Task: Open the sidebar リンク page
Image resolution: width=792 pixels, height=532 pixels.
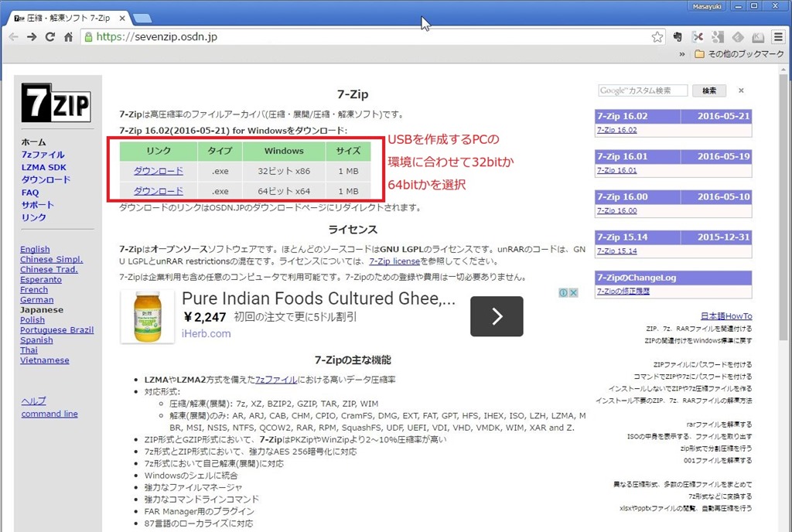Action: (x=33, y=217)
